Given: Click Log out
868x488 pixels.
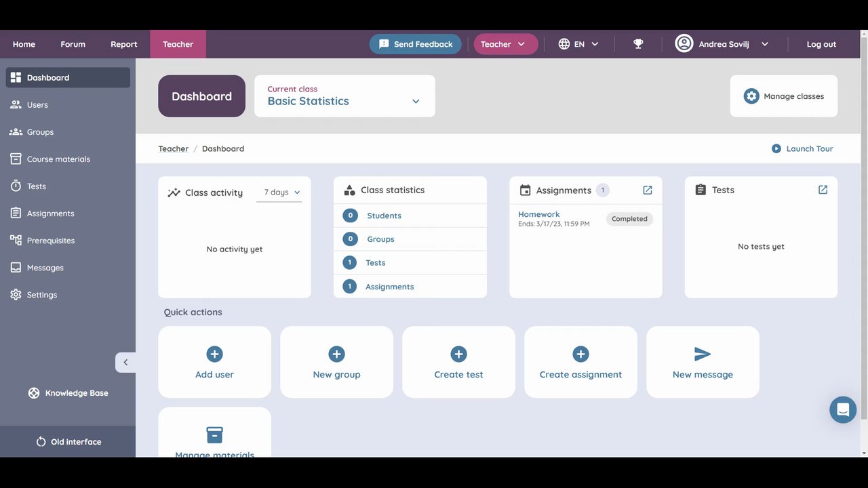Looking at the screenshot, I should click(821, 44).
